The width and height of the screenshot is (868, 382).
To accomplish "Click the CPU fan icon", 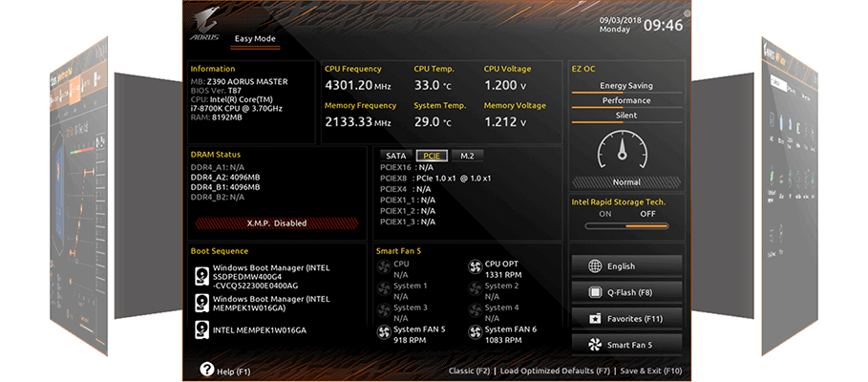I will tap(384, 268).
